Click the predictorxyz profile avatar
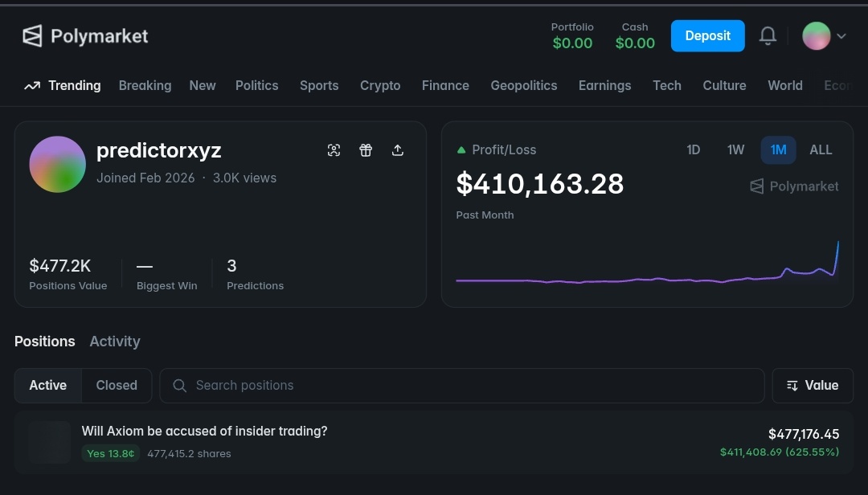 click(58, 165)
